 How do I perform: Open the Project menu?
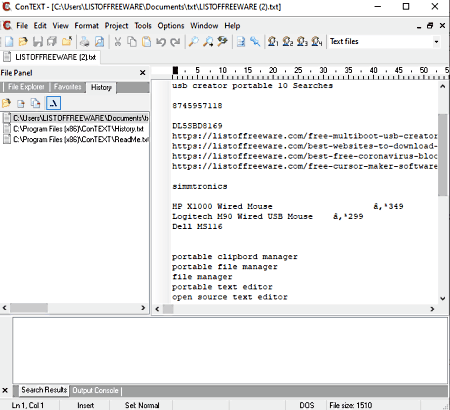pyautogui.click(x=116, y=26)
